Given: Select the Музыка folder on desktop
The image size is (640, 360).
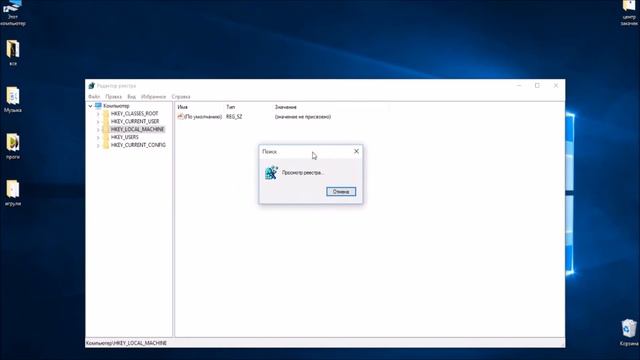Looking at the screenshot, I should click(13, 99).
